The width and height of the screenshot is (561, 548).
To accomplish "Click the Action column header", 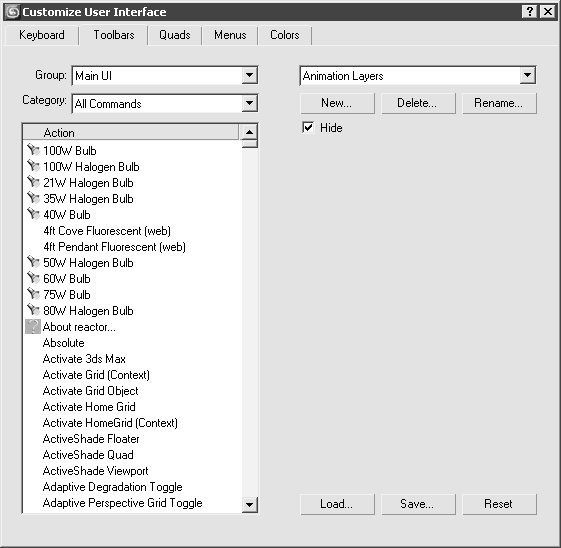I will click(x=131, y=132).
